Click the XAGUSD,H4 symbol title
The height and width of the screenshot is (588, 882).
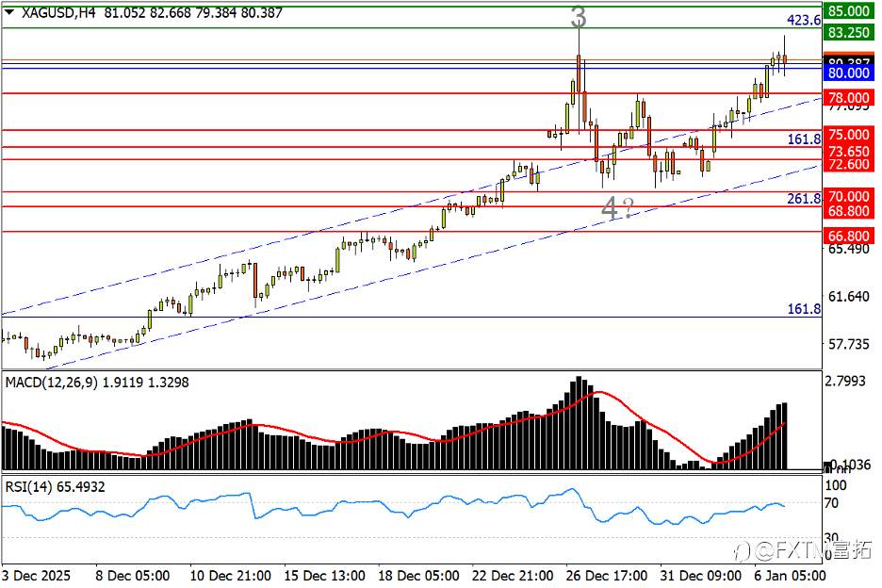click(58, 12)
